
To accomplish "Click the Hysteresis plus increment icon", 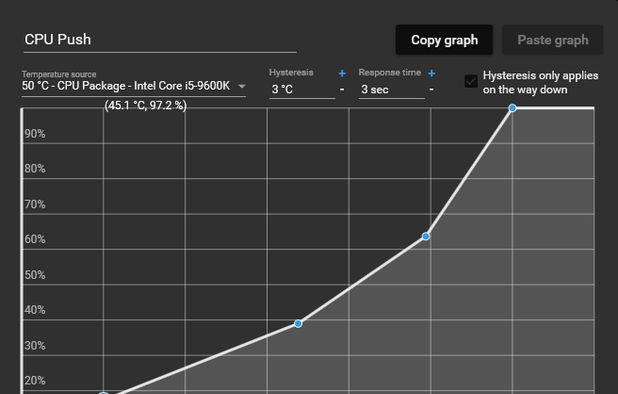I will coord(342,73).
